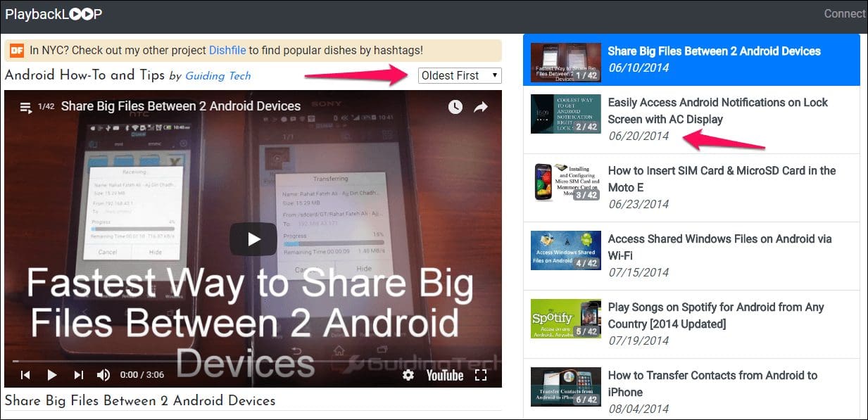Screen dimensions: 868x420
Task: Click the PlaybackLoop site logo
Action: tap(53, 13)
